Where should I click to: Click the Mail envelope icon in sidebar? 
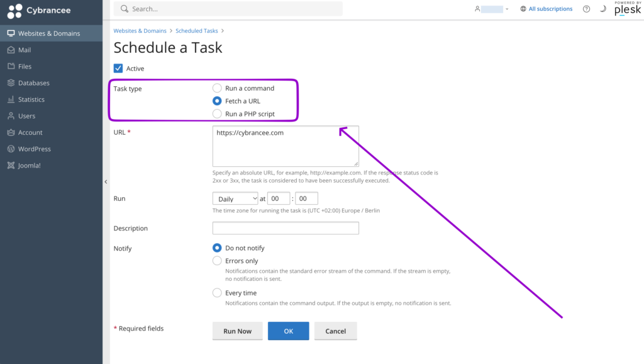[x=11, y=50]
